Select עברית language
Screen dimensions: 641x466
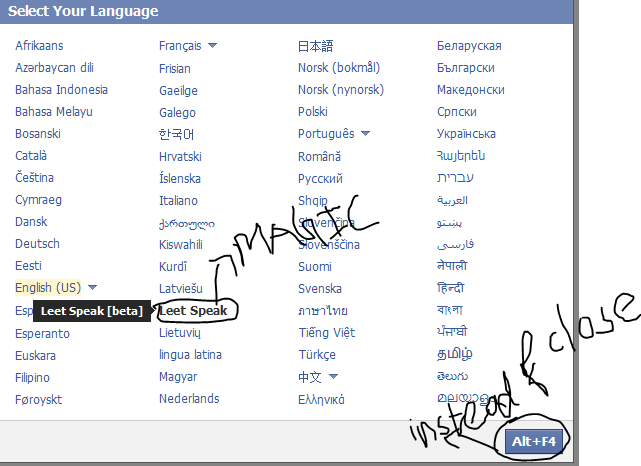[455, 178]
